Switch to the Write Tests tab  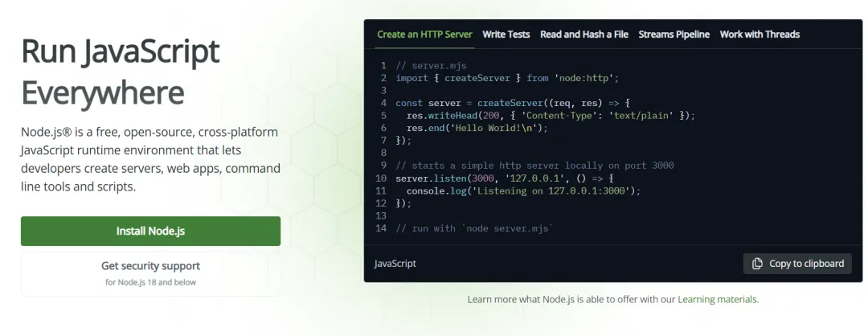coord(506,35)
